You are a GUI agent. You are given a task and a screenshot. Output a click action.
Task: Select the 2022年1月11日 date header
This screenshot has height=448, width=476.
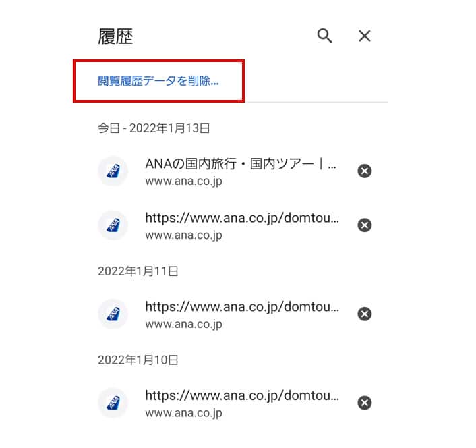tap(138, 271)
